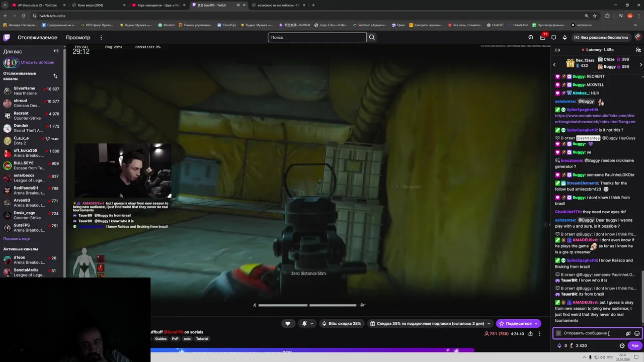Viewport: 644px width, 362px height.
Task: Mute the SuraFPS tab audio icon
Action: [x=238, y=5]
